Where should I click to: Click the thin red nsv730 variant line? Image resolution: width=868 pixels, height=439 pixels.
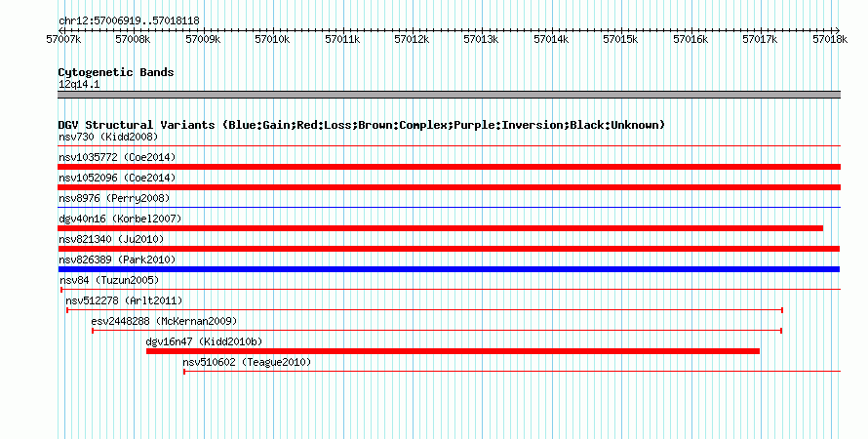point(449,146)
